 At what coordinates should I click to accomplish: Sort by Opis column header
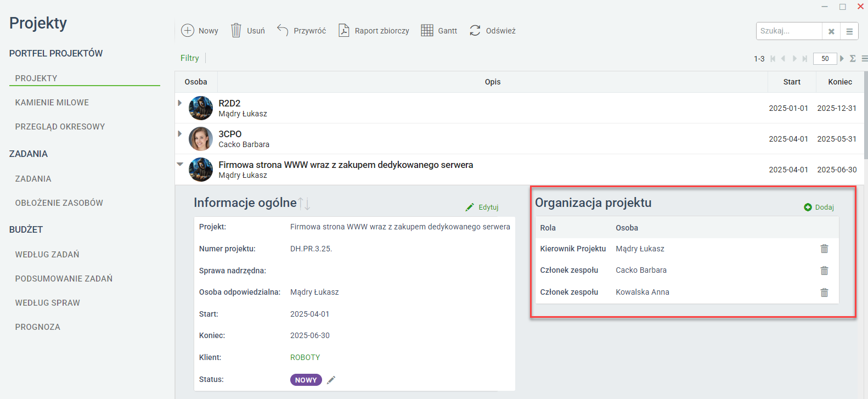493,82
